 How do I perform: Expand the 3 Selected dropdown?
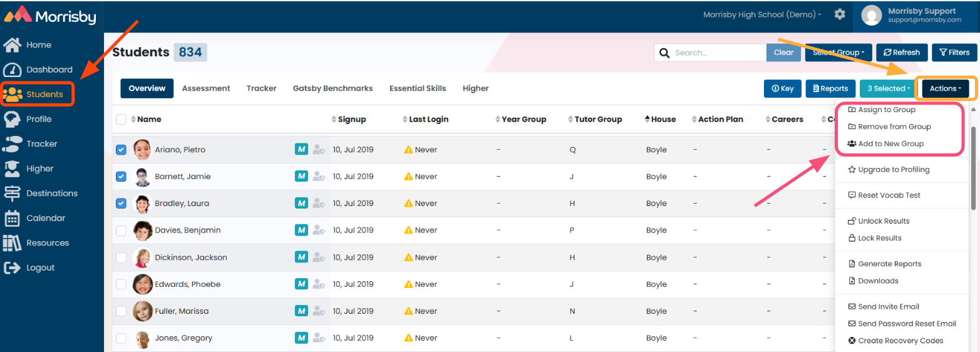click(x=889, y=88)
